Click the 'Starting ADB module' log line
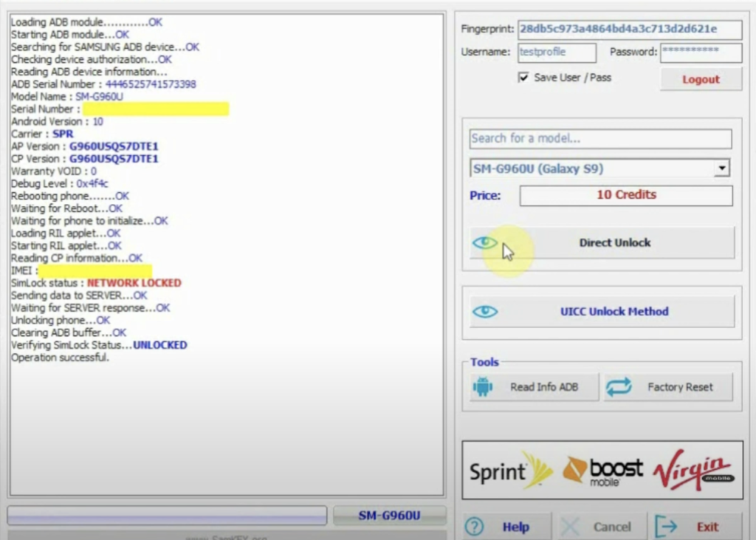Screen dimensions: 756x540 pos(70,35)
